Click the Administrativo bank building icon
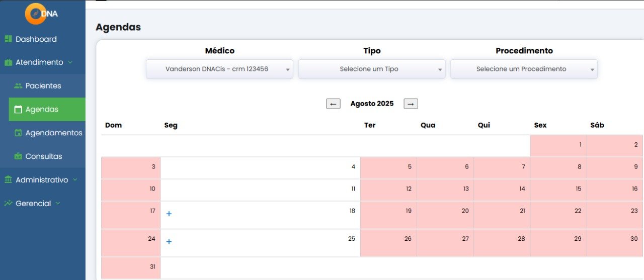The height and width of the screenshot is (280, 644). click(8, 179)
